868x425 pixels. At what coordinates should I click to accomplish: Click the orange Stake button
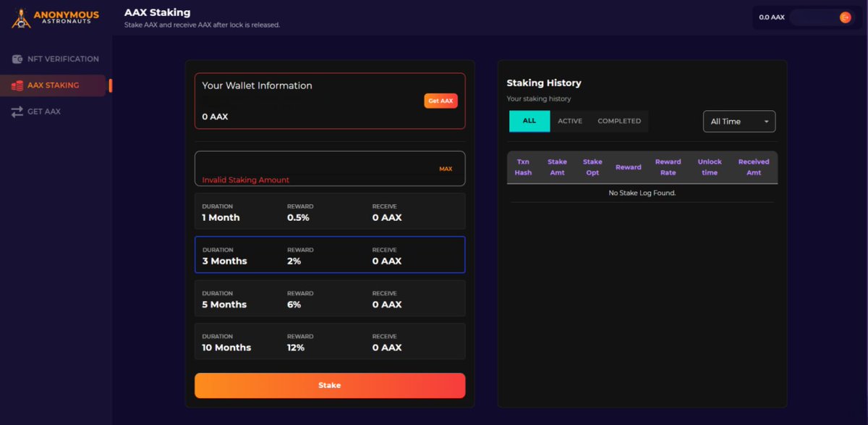330,385
